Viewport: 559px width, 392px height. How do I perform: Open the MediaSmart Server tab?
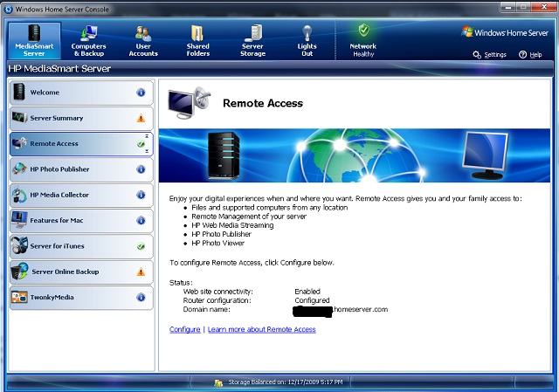(34, 40)
